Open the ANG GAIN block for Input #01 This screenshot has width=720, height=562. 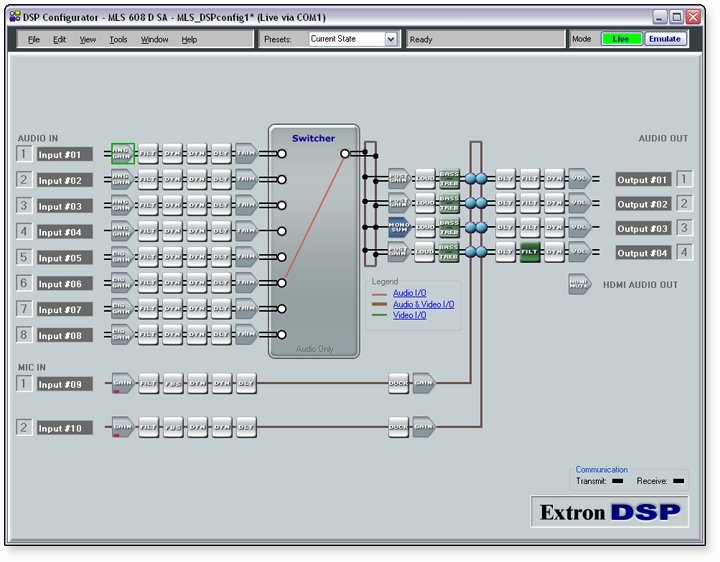[x=122, y=153]
